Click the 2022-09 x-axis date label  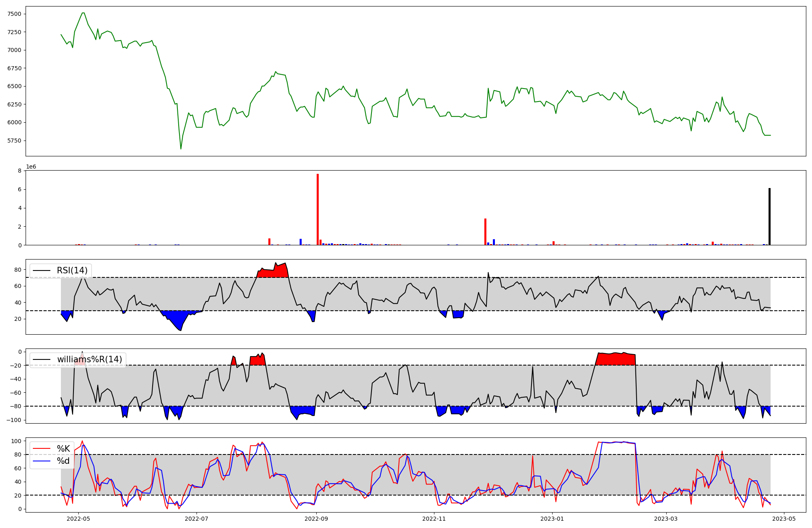[x=316, y=519]
